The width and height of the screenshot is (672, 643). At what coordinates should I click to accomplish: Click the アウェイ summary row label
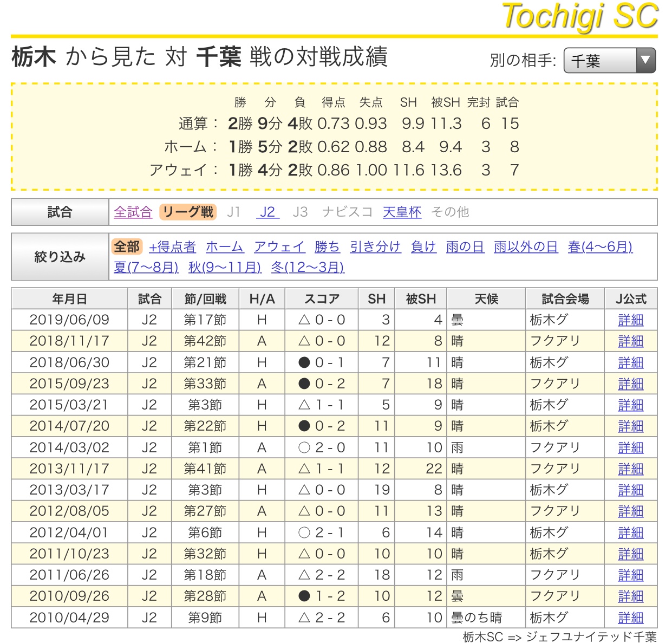[184, 170]
